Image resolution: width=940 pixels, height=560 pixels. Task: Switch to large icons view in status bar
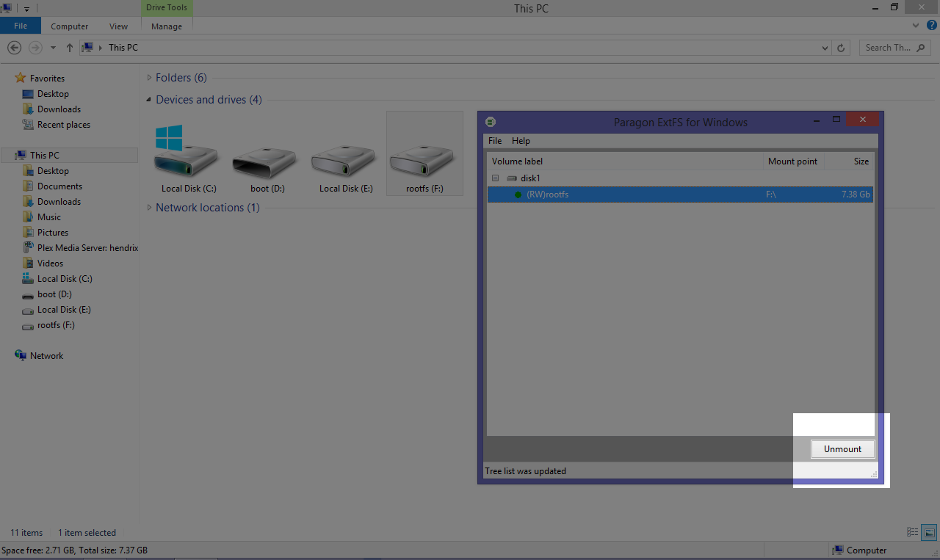929,533
